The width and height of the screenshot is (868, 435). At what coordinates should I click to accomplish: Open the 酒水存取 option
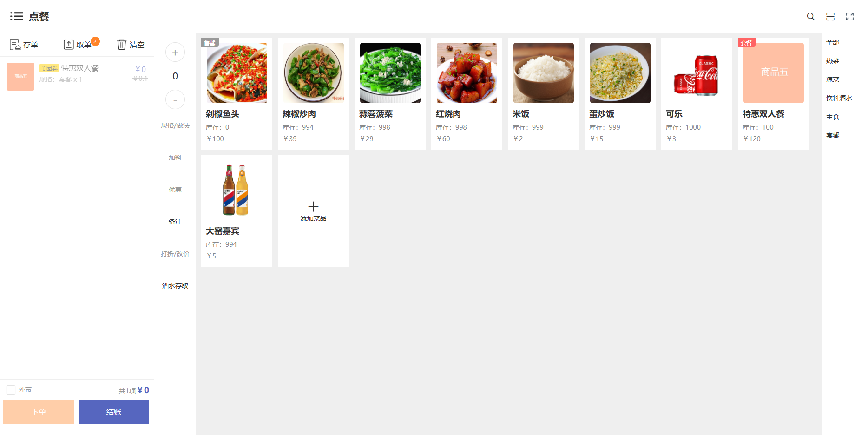(x=175, y=286)
